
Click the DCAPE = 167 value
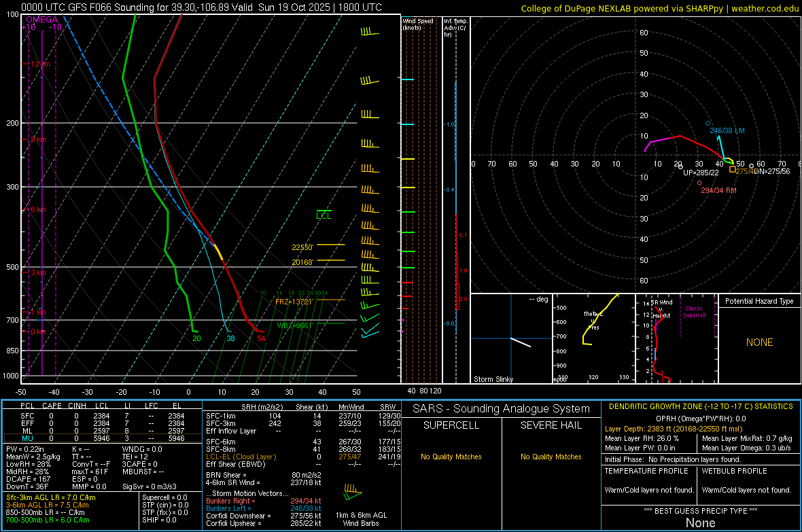[x=28, y=479]
